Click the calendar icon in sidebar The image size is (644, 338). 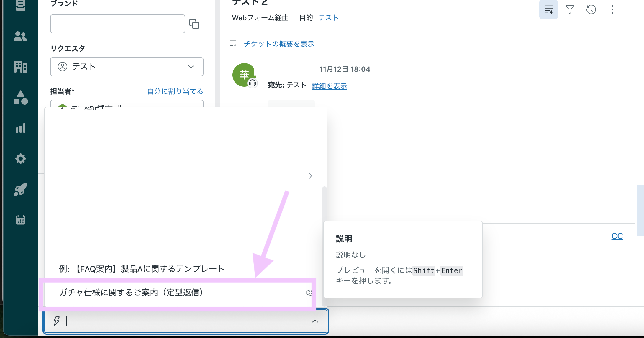[x=20, y=220]
